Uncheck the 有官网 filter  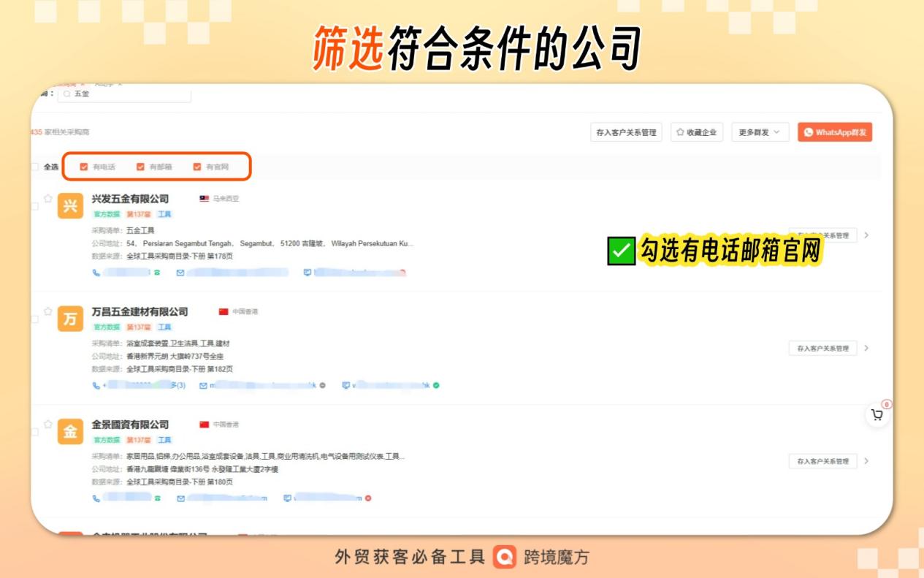click(197, 167)
